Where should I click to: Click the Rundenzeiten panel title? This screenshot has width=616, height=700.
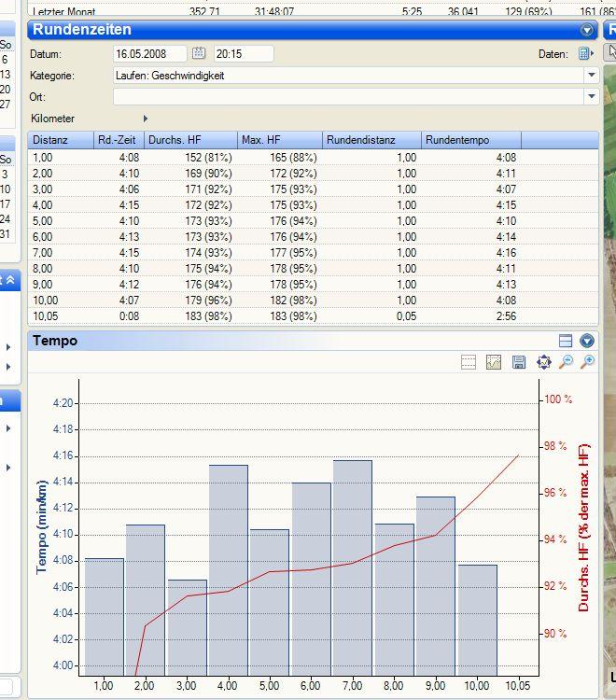[82, 30]
